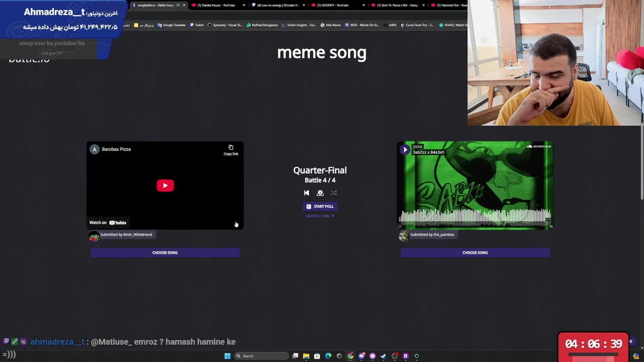This screenshot has width=644, height=362.
Task: Open Discord from taskbar
Action: [361, 356]
